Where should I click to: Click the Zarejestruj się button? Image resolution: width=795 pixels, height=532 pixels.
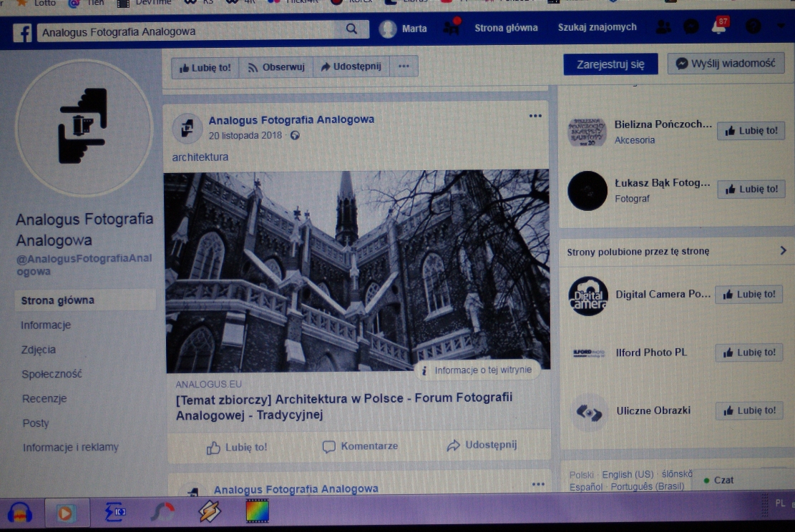pyautogui.click(x=610, y=64)
